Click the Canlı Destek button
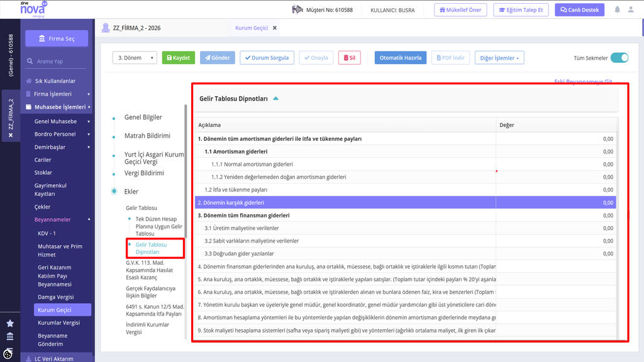 tap(579, 10)
